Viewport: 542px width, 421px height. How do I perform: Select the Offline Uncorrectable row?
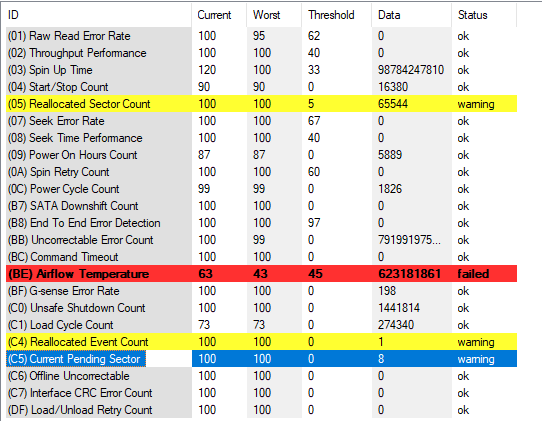click(x=261, y=376)
